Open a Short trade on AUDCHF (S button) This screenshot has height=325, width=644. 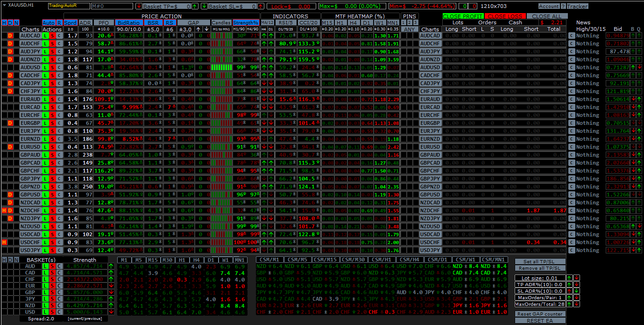(52, 43)
